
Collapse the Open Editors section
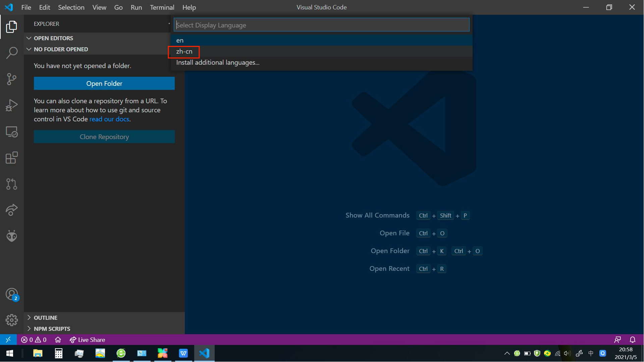point(53,38)
